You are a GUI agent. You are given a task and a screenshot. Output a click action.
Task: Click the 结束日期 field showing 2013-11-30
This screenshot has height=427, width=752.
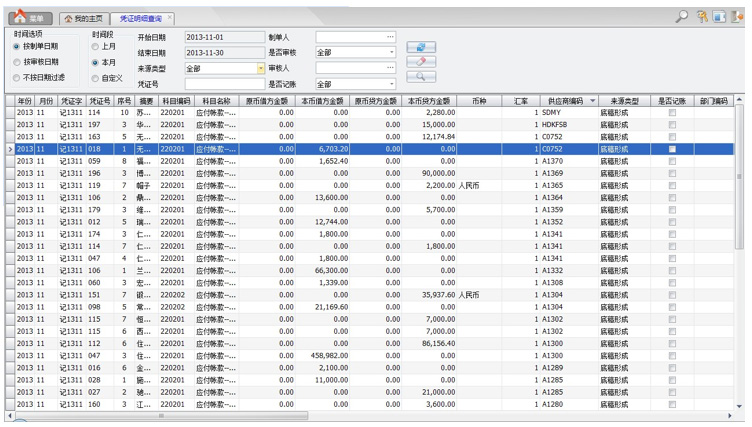coord(224,53)
